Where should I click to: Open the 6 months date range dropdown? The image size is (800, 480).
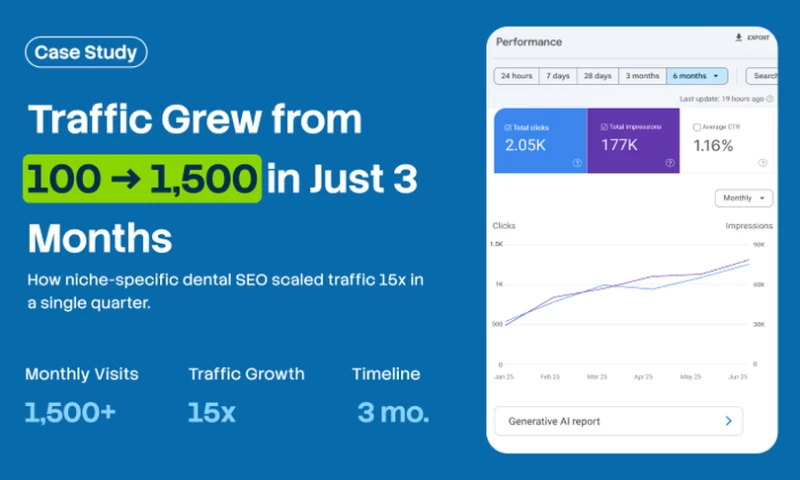pyautogui.click(x=697, y=76)
